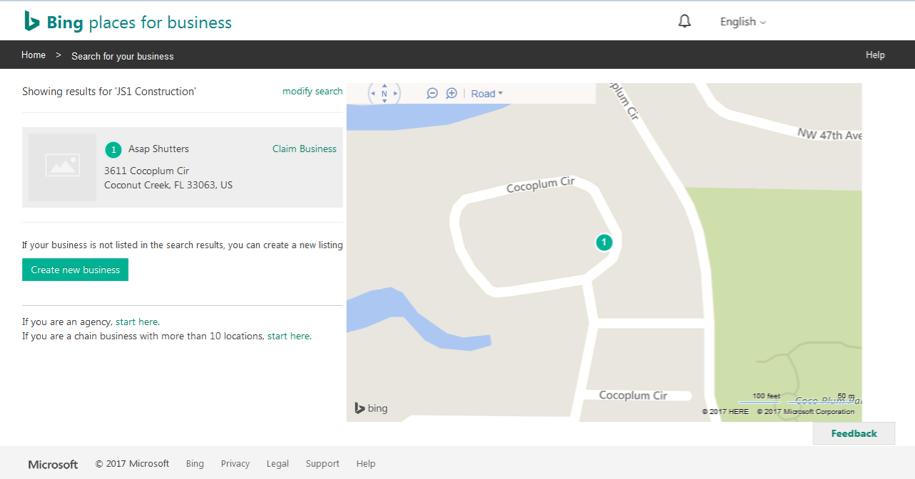Open the Help footer link
Viewport: 915px width, 479px height.
366,464
